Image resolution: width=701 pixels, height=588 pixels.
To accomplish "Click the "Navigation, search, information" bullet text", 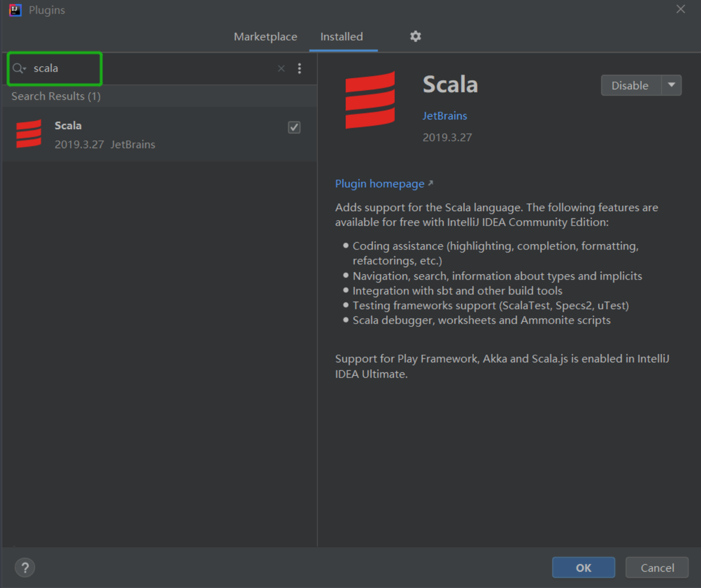I will (497, 276).
